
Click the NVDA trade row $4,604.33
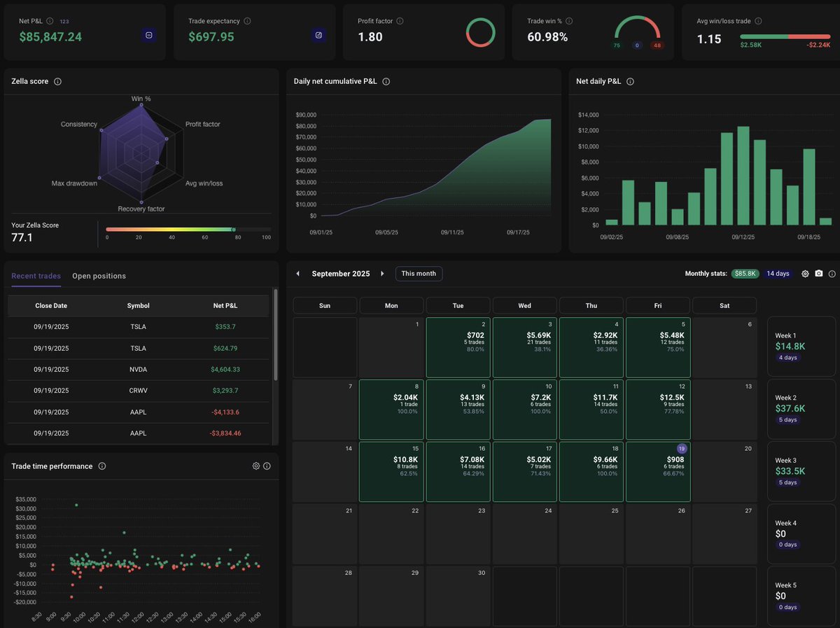point(138,370)
